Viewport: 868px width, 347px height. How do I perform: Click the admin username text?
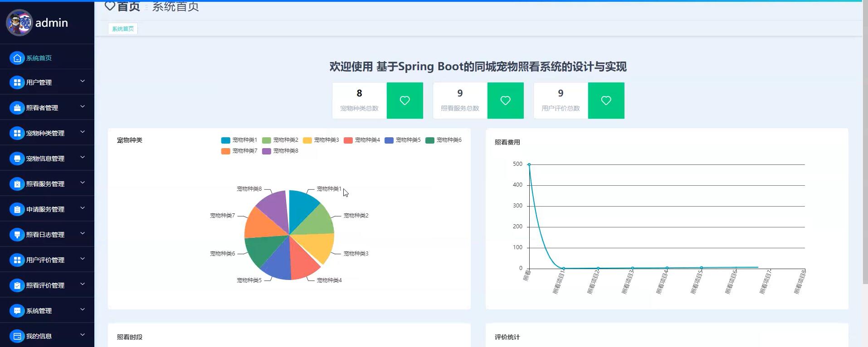[x=52, y=23]
